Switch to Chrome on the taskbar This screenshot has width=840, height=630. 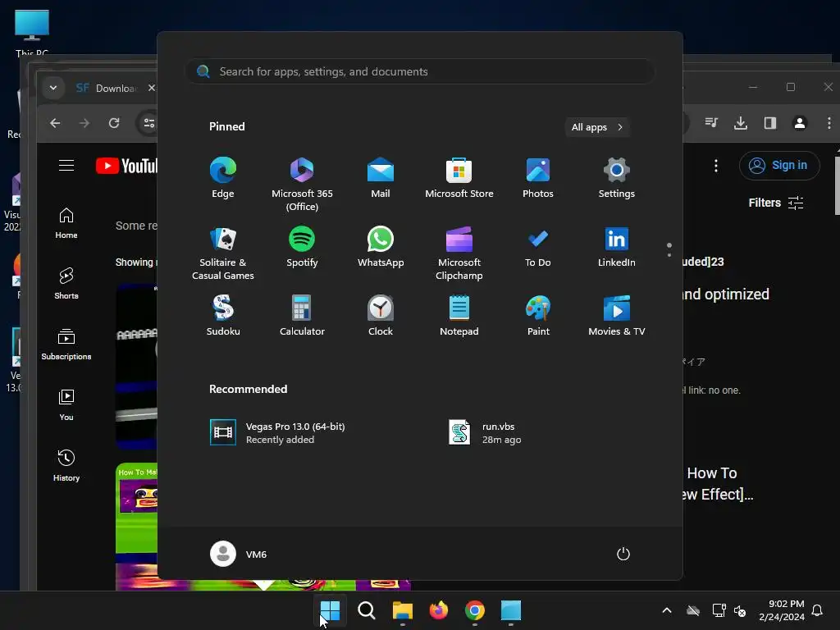tap(475, 610)
